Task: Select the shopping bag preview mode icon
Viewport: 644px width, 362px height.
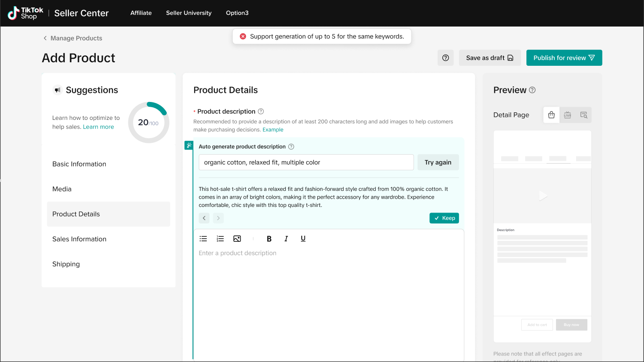Action: point(551,115)
